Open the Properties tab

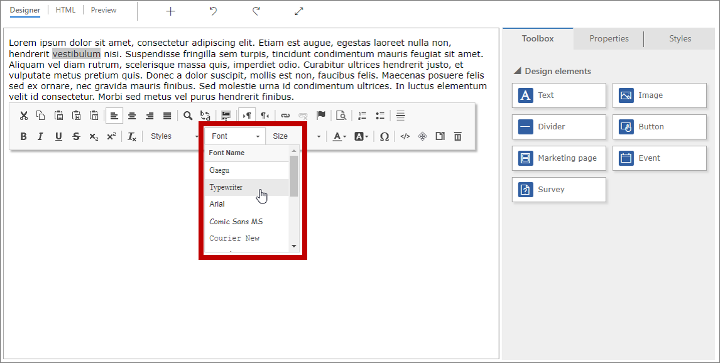point(609,39)
